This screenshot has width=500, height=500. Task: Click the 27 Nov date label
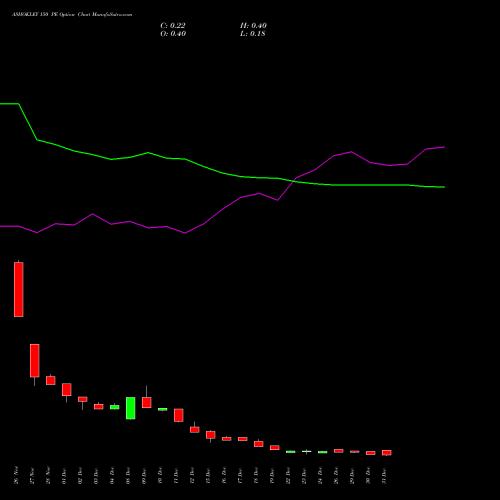pyautogui.click(x=32, y=475)
